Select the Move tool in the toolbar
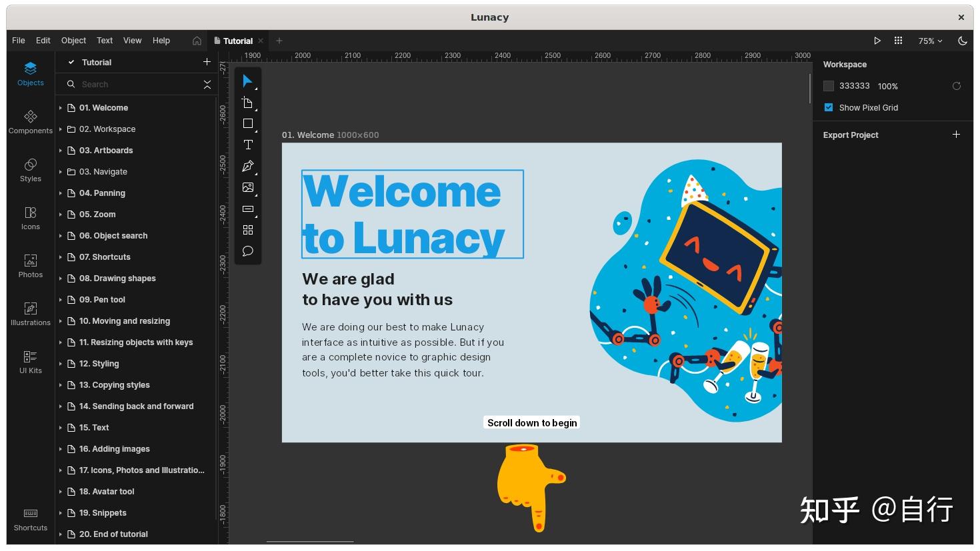The height and width of the screenshot is (551, 980). 247,81
